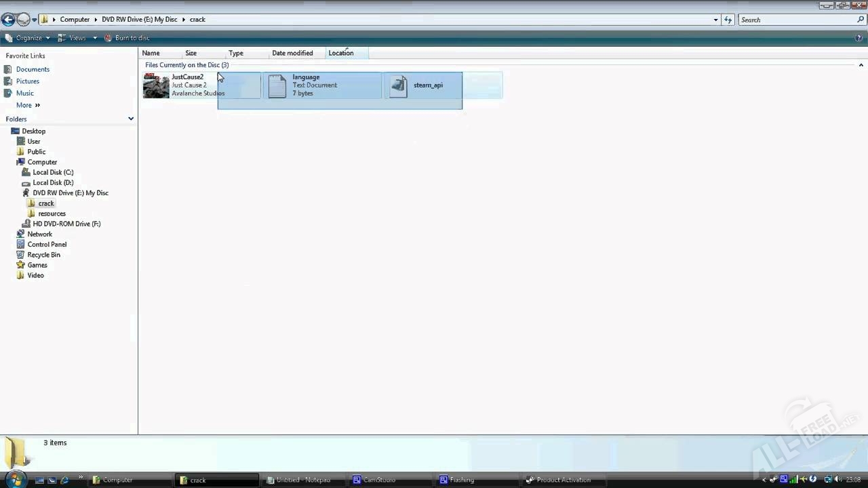Viewport: 868px width, 488px height.
Task: Open the Documents favorite link
Action: (33, 69)
